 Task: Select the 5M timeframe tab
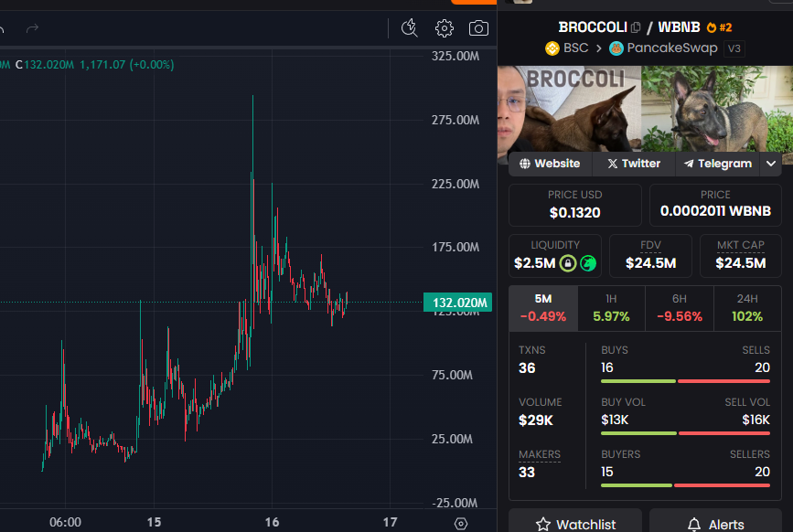click(543, 308)
